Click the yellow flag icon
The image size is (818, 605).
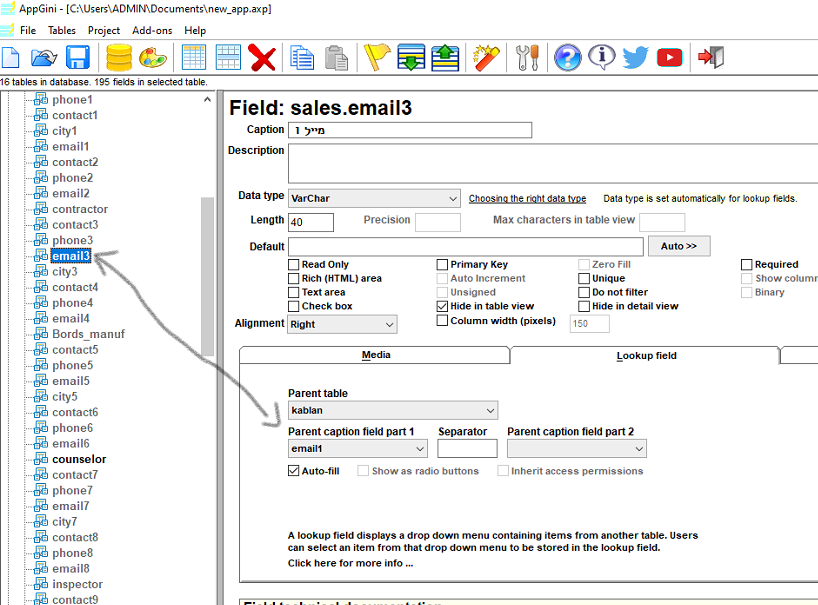[377, 57]
